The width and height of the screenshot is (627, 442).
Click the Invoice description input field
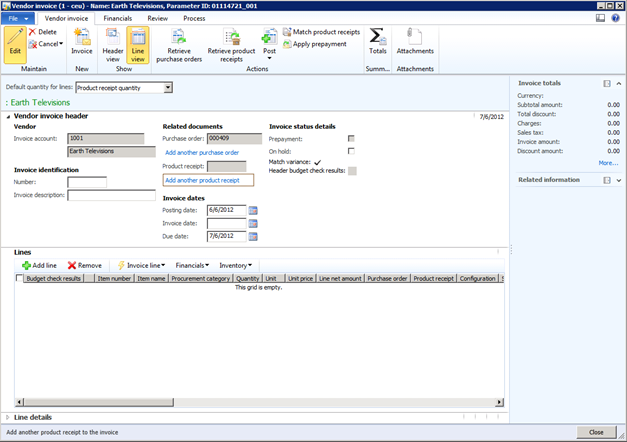click(111, 195)
